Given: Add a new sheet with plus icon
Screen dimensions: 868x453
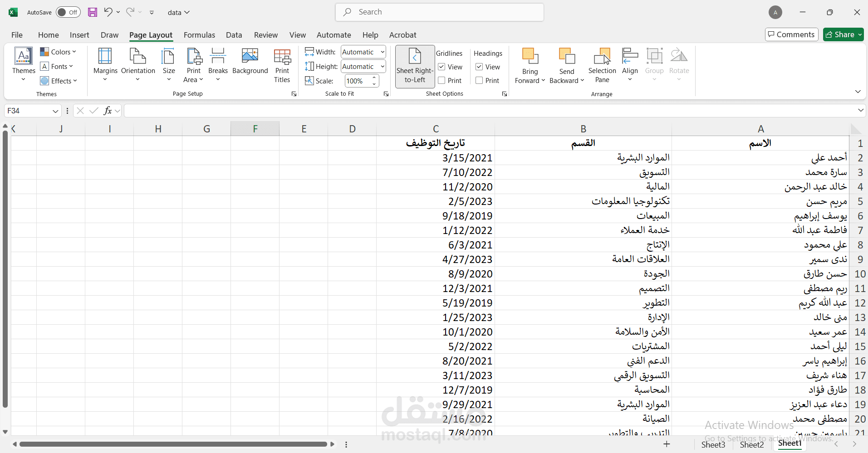Looking at the screenshot, I should [667, 444].
